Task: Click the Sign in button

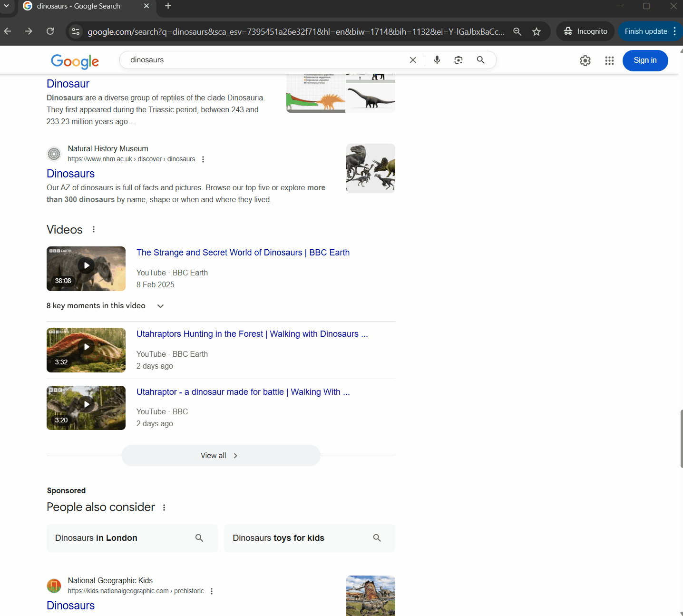Action: pyautogui.click(x=644, y=60)
